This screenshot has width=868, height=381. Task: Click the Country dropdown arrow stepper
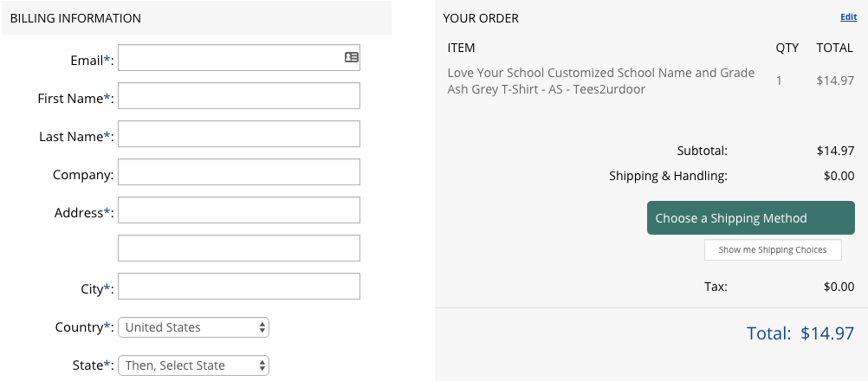pyautogui.click(x=262, y=327)
